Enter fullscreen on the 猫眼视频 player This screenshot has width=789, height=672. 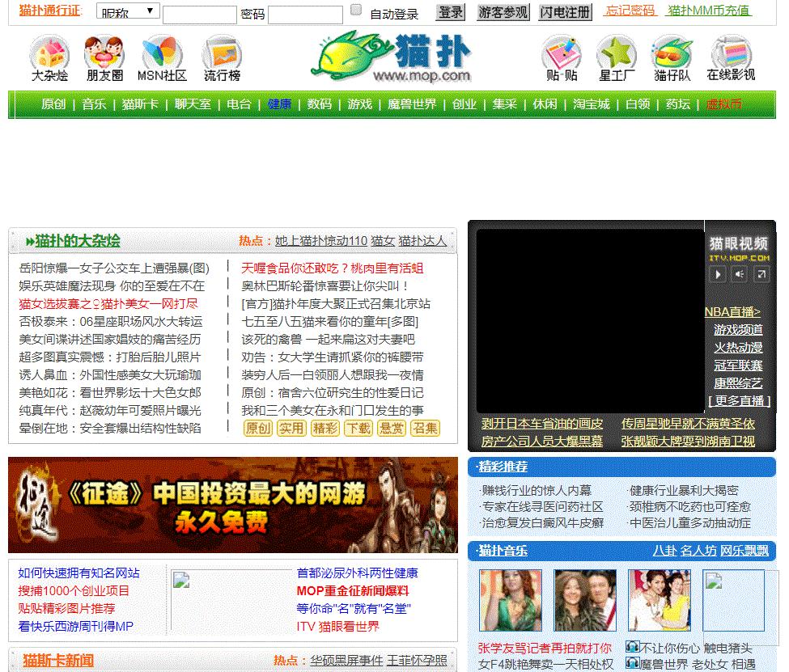click(x=761, y=273)
